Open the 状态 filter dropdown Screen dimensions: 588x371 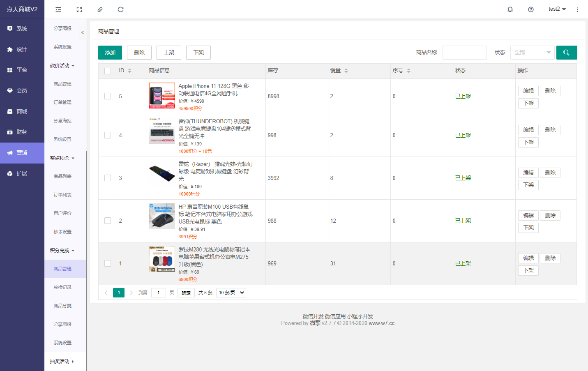(533, 53)
